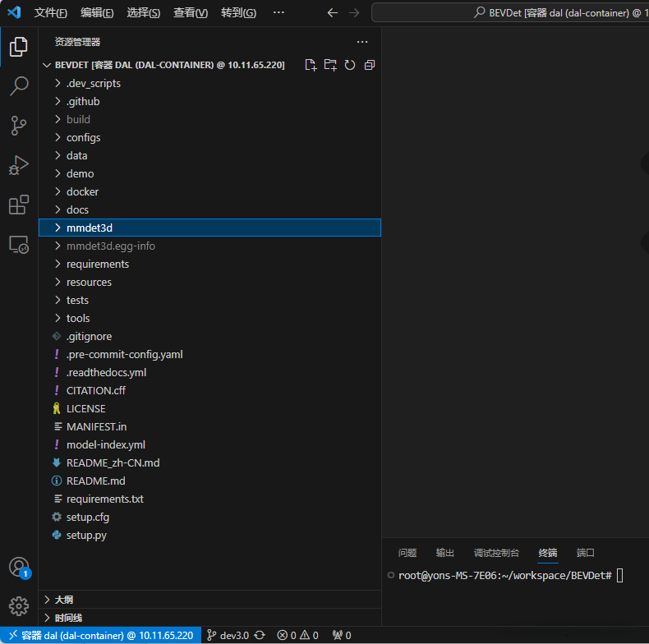Screen dimensions: 649x644
Task: Click the New File icon in explorer header
Action: coord(311,65)
